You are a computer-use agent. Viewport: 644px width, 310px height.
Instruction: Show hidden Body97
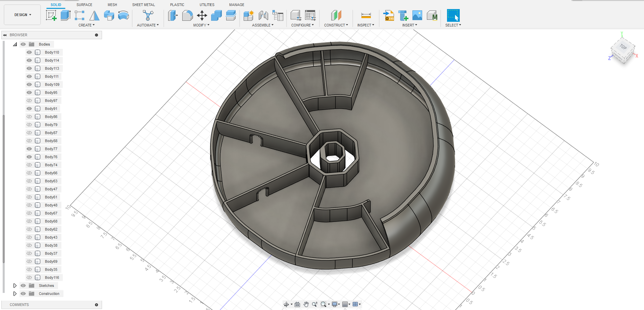[x=29, y=101]
